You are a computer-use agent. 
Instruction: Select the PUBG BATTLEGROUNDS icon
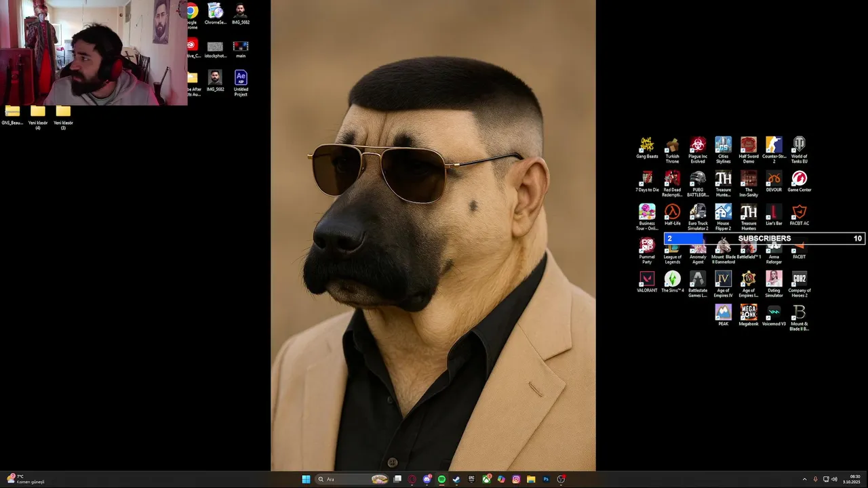[698, 183]
